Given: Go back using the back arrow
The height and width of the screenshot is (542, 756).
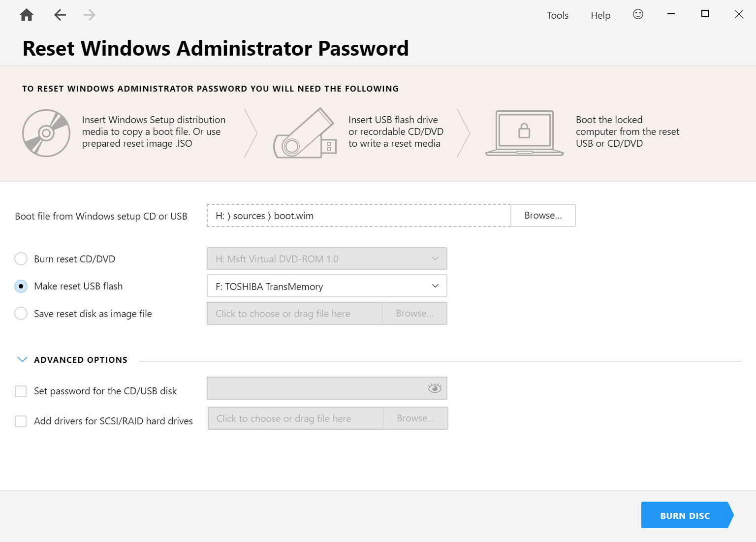Looking at the screenshot, I should click(x=60, y=15).
